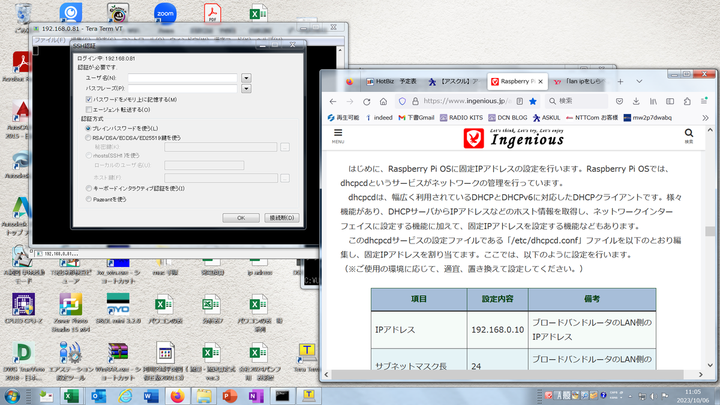
Task: Click the Firefox 検索 search box
Action: pos(576,101)
